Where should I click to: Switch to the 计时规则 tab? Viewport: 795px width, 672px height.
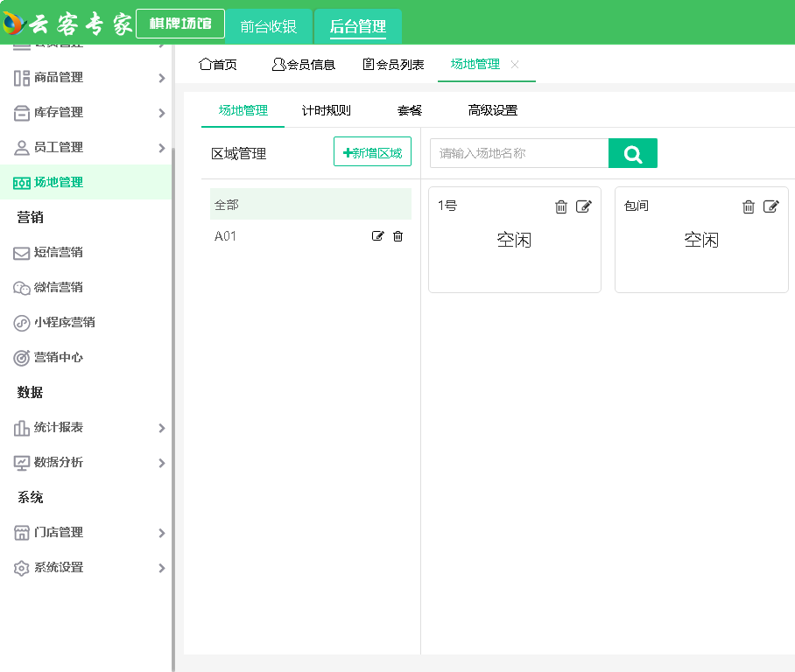point(326,111)
